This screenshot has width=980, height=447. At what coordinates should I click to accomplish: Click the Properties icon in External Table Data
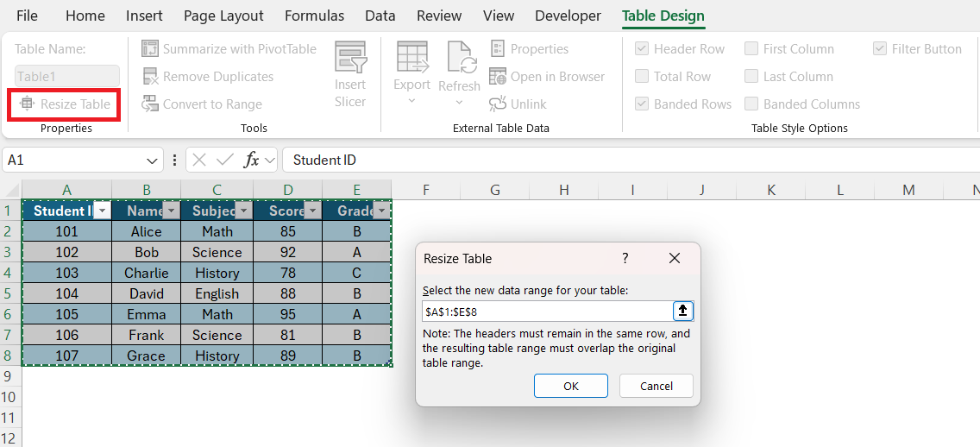(498, 49)
